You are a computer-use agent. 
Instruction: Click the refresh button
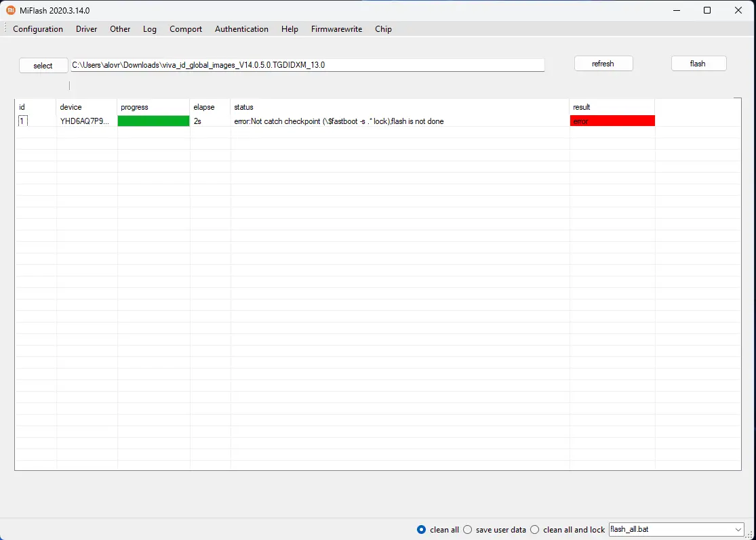pyautogui.click(x=603, y=64)
